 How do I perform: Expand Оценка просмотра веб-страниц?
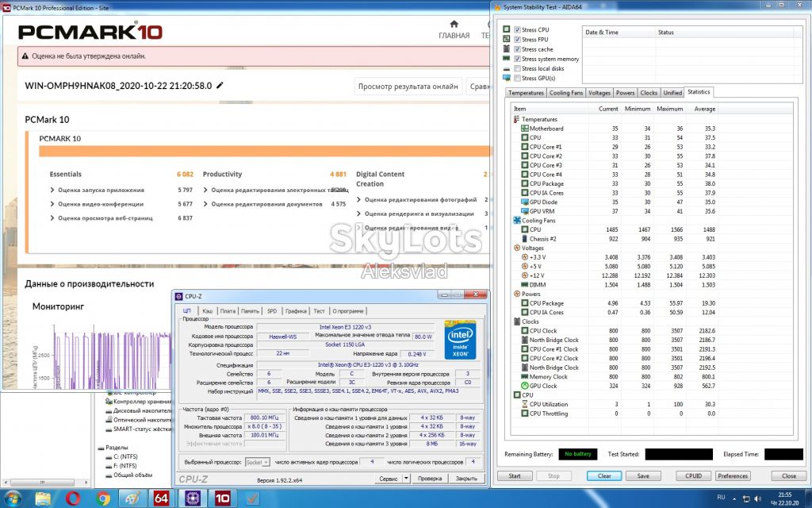(52, 217)
